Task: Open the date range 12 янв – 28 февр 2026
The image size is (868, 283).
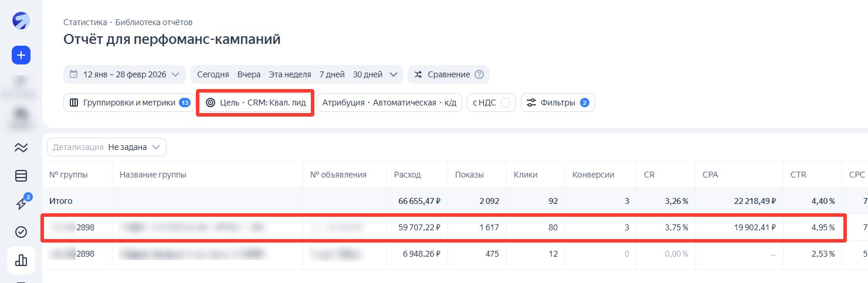Action: pyautogui.click(x=124, y=74)
